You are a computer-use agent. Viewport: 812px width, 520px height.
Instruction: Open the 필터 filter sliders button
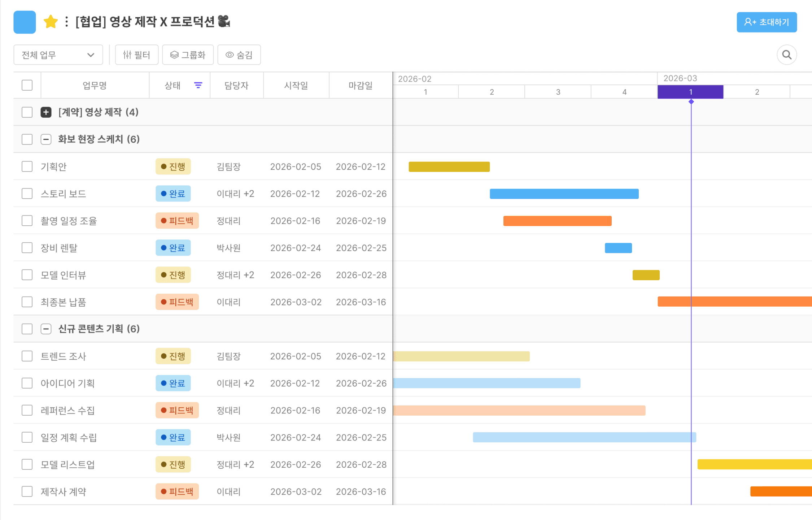tap(136, 55)
